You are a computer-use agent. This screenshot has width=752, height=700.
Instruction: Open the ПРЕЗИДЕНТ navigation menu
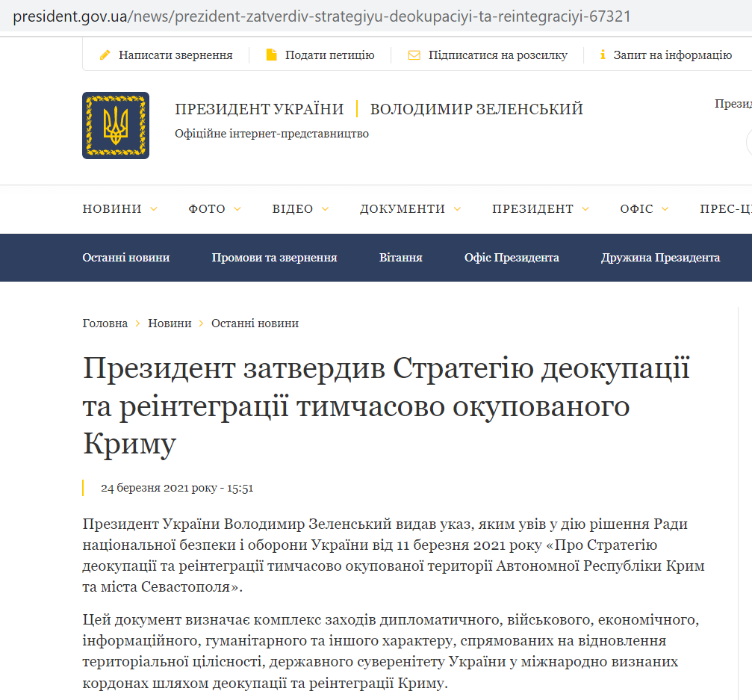[532, 209]
